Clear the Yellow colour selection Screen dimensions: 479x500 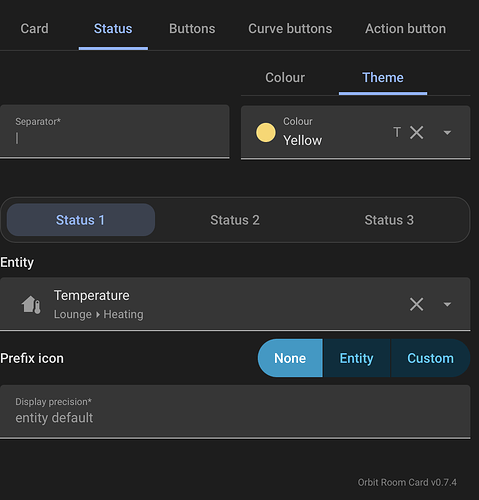tap(417, 132)
